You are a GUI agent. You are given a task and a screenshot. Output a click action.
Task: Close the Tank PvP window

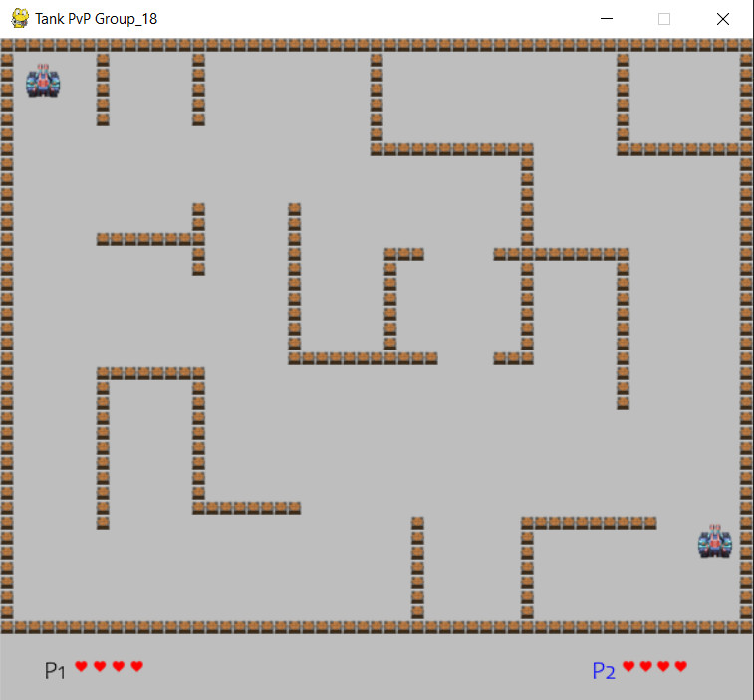723,19
